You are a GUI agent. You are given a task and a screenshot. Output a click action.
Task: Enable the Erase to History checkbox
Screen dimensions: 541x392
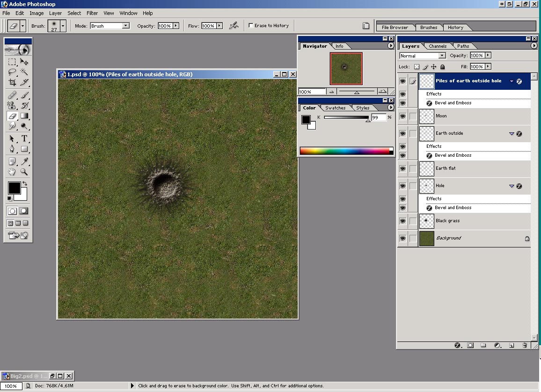pyautogui.click(x=251, y=26)
